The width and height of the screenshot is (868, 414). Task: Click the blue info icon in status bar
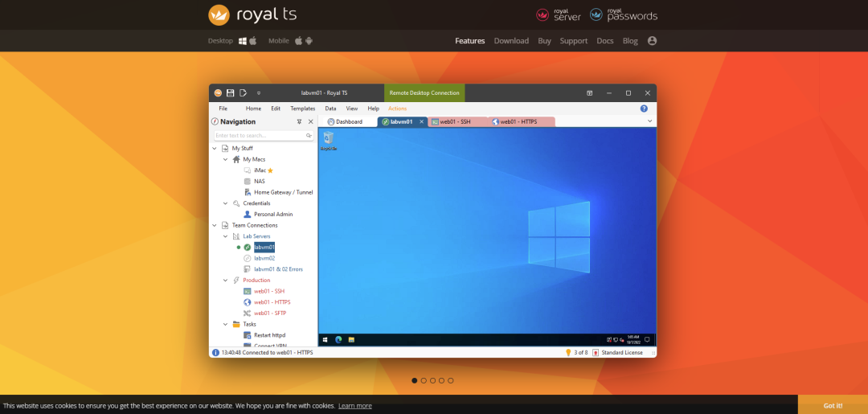(x=216, y=353)
